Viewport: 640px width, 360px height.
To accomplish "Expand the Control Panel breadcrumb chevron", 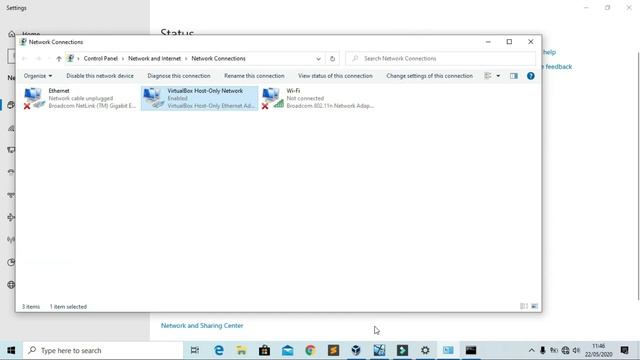I will pyautogui.click(x=123, y=59).
